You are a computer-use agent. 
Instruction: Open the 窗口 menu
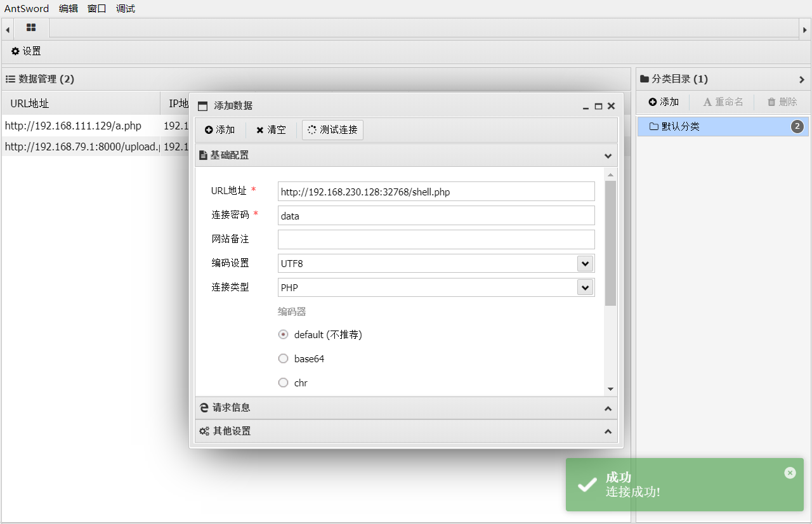[x=97, y=8]
